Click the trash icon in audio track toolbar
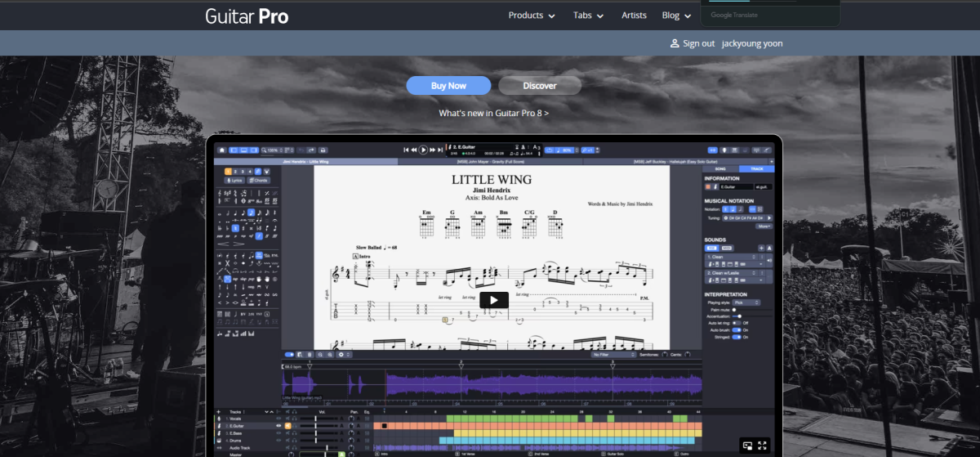The height and width of the screenshot is (457, 980). (310, 355)
